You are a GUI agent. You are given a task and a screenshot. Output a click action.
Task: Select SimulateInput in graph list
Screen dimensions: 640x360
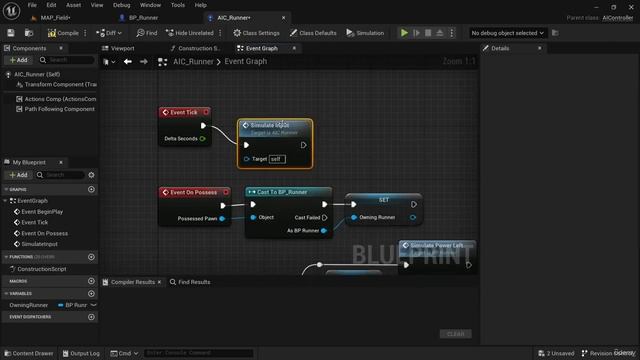pyautogui.click(x=39, y=244)
